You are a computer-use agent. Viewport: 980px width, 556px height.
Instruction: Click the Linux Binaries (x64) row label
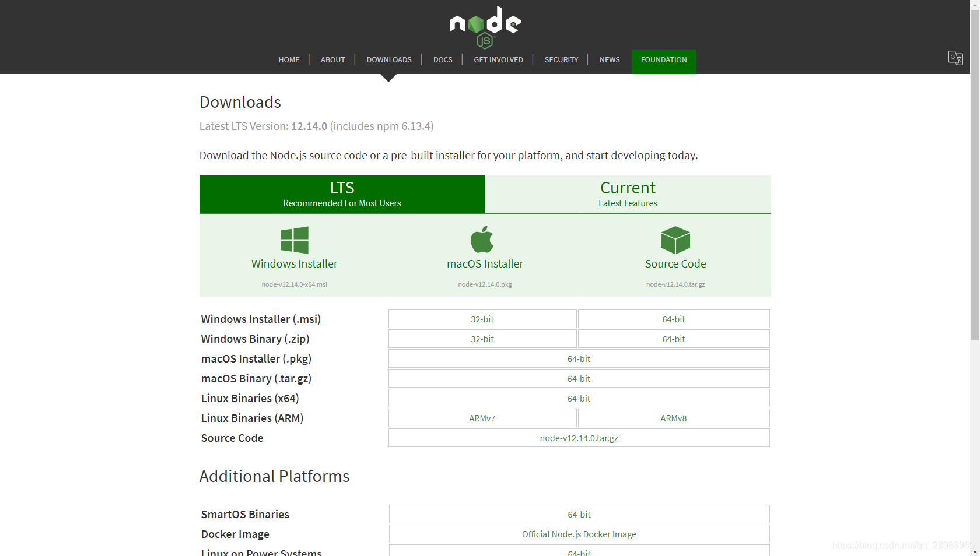[x=250, y=399]
